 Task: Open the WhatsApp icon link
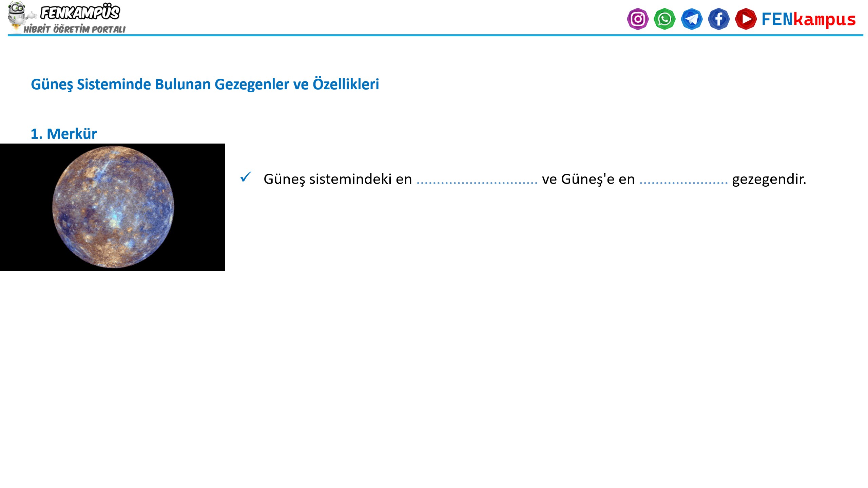pos(664,19)
